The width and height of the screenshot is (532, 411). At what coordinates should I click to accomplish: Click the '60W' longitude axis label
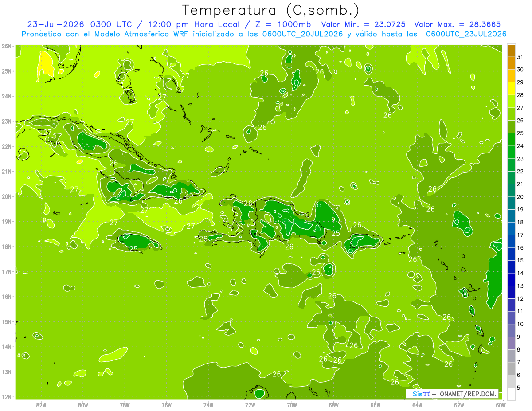[501, 405]
